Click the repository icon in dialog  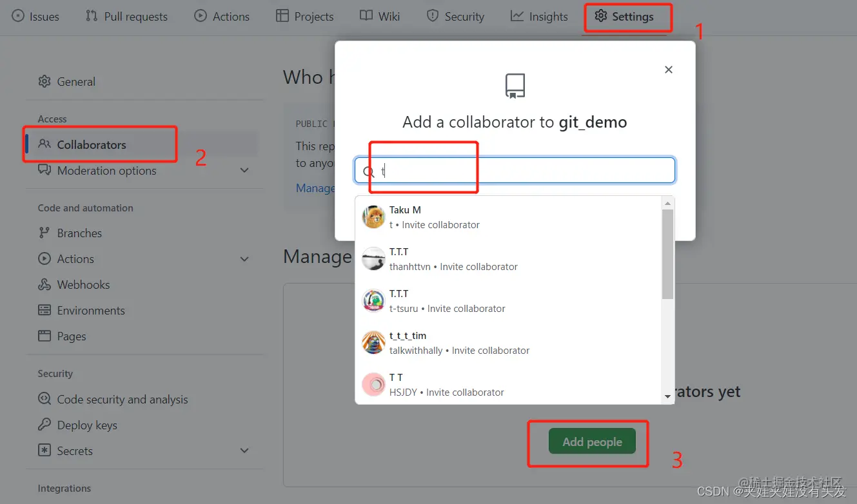(515, 86)
